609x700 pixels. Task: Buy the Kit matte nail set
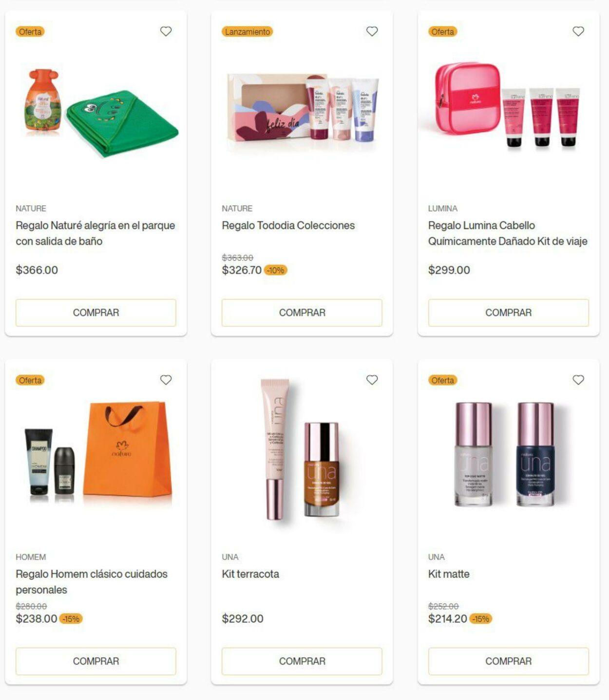pyautogui.click(x=508, y=661)
